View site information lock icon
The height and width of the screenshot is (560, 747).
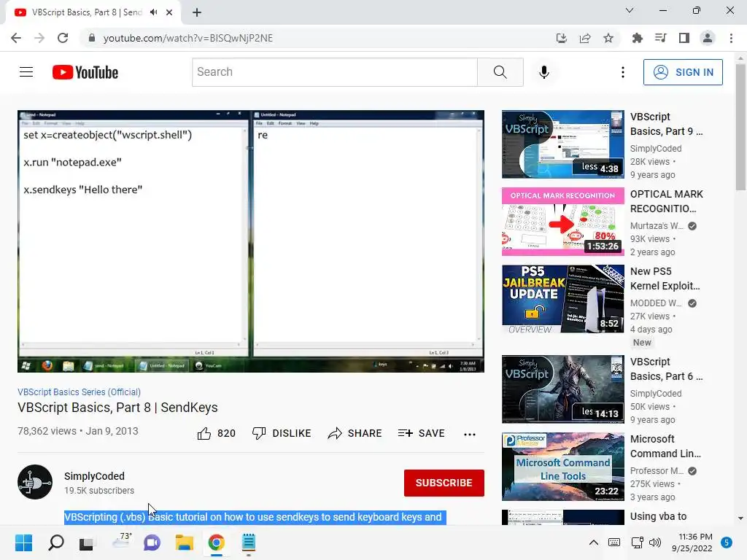(92, 38)
